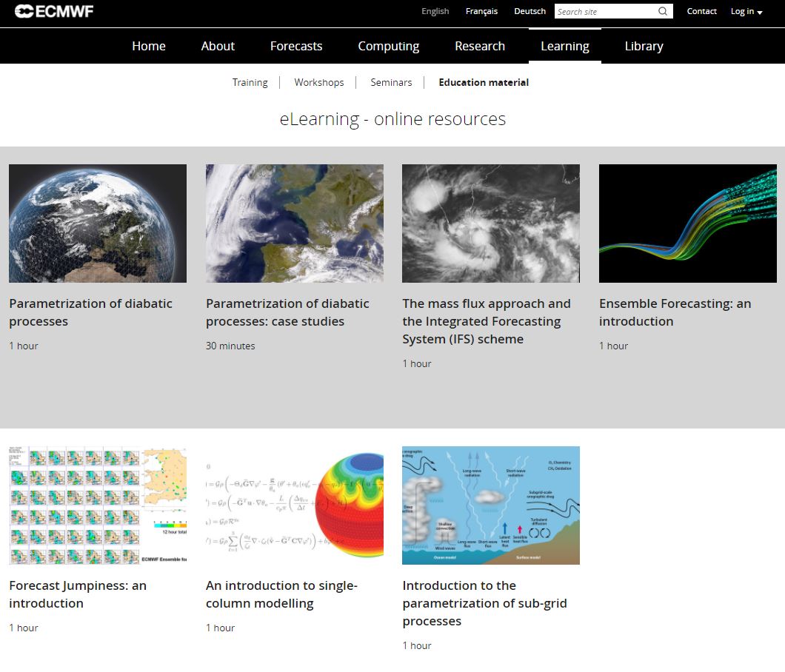Open 'The mass flux approach' course title

487,321
